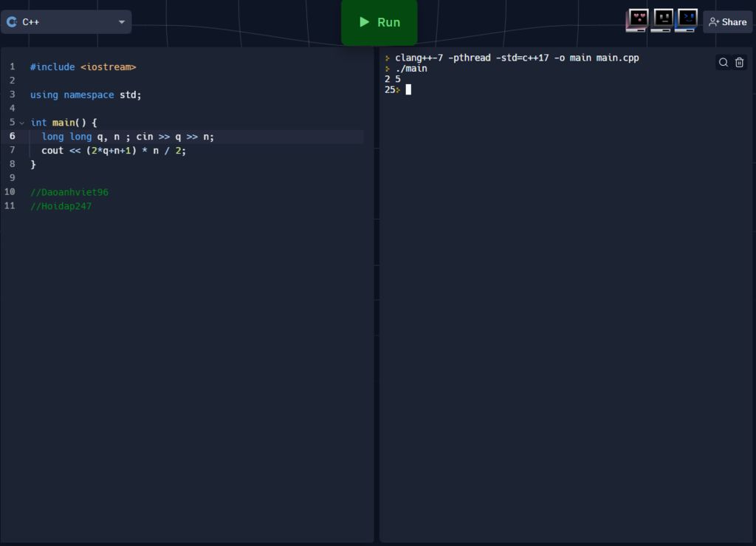The width and height of the screenshot is (756, 546).
Task: Click the '//Daoanhviet96' comment
Action: pyautogui.click(x=69, y=192)
